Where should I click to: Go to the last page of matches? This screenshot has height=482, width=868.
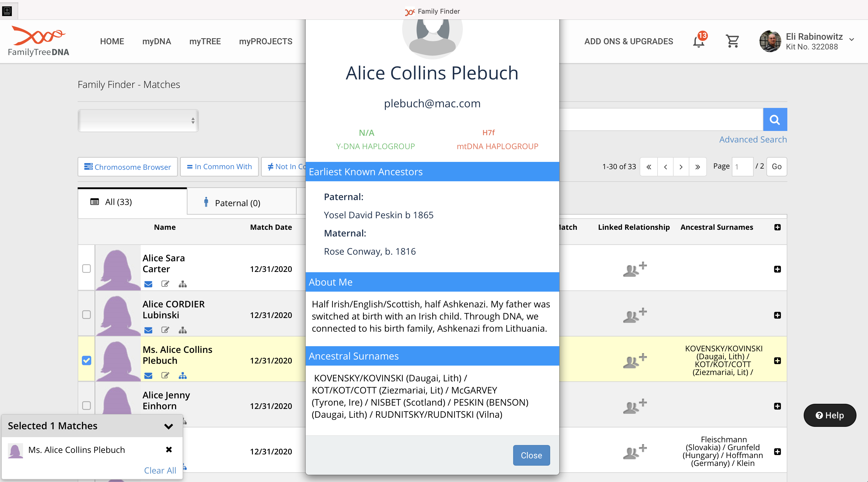click(x=697, y=167)
